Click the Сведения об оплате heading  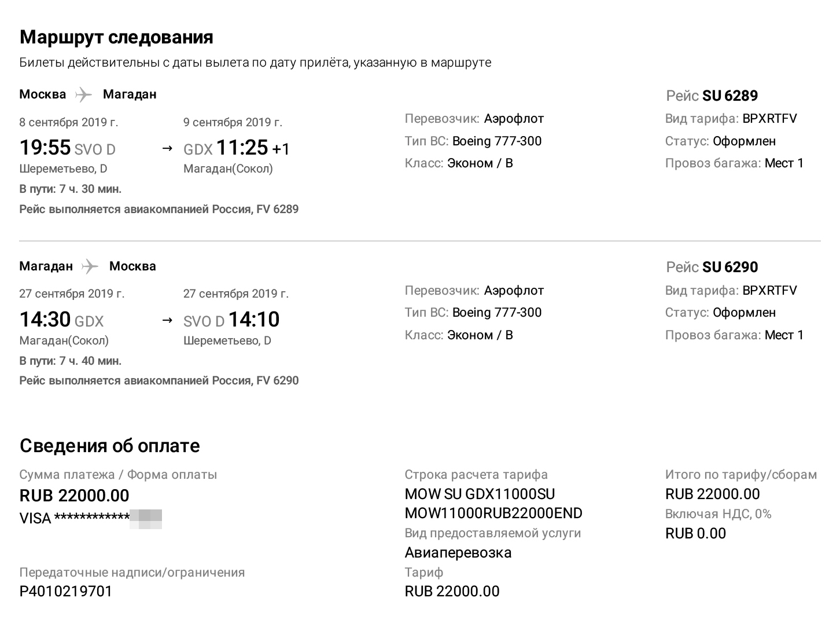click(x=110, y=446)
